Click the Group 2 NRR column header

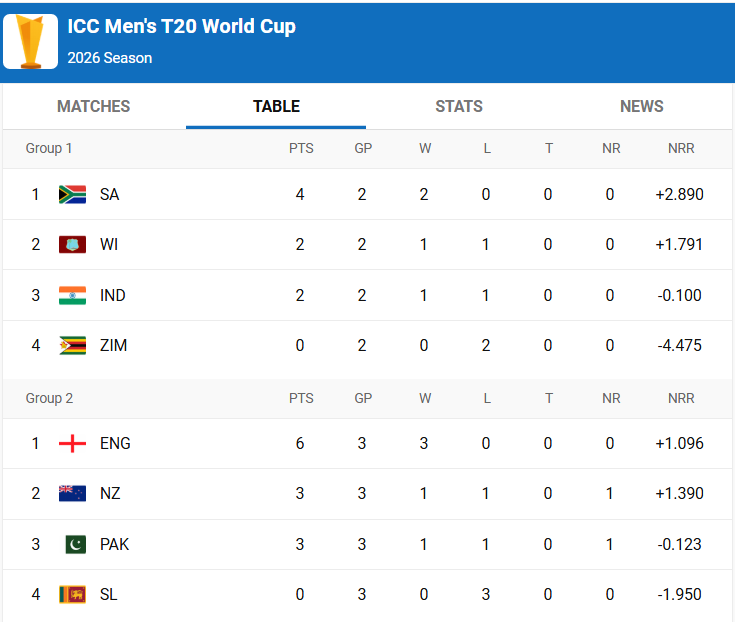681,398
